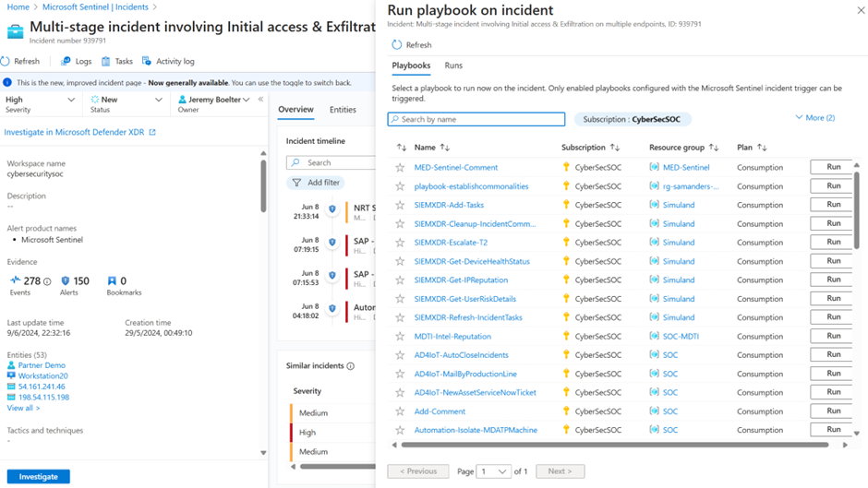Click the info icon beside Similar incidents

351,366
